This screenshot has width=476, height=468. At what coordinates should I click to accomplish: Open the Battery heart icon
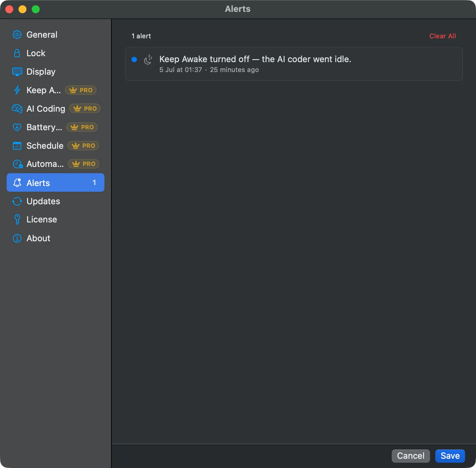[17, 127]
